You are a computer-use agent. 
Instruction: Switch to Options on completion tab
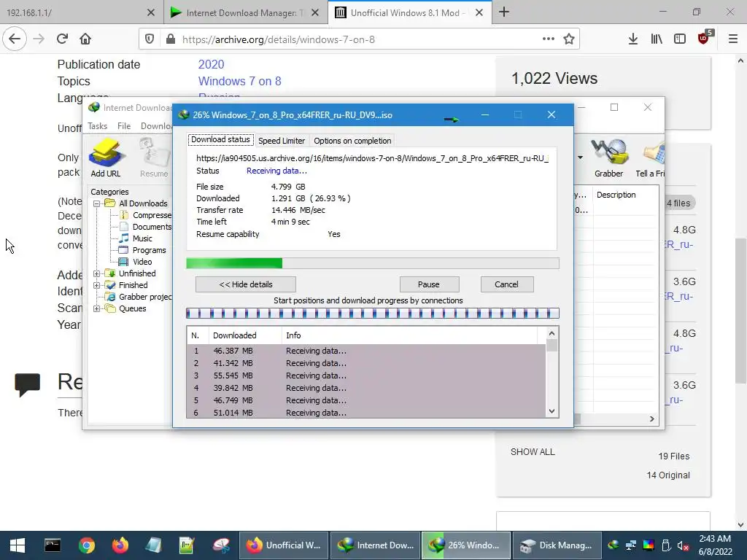pyautogui.click(x=352, y=141)
